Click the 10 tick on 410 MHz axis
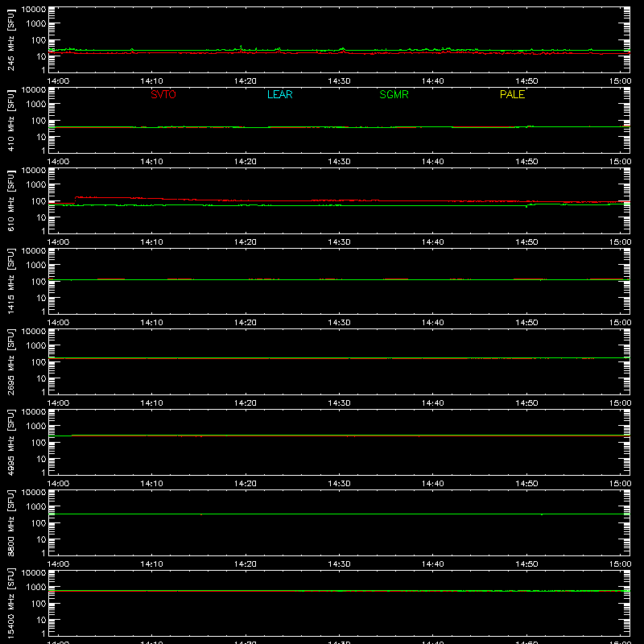This screenshot has width=644, height=644. [41, 137]
